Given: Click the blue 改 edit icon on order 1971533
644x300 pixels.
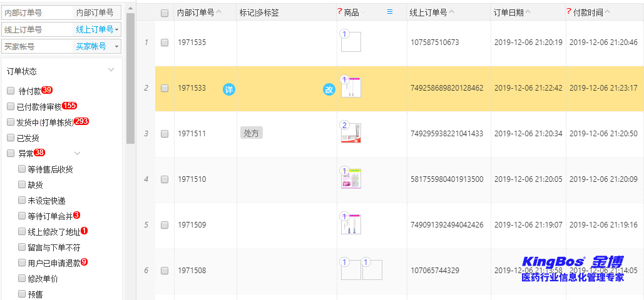Looking at the screenshot, I should coord(329,89).
